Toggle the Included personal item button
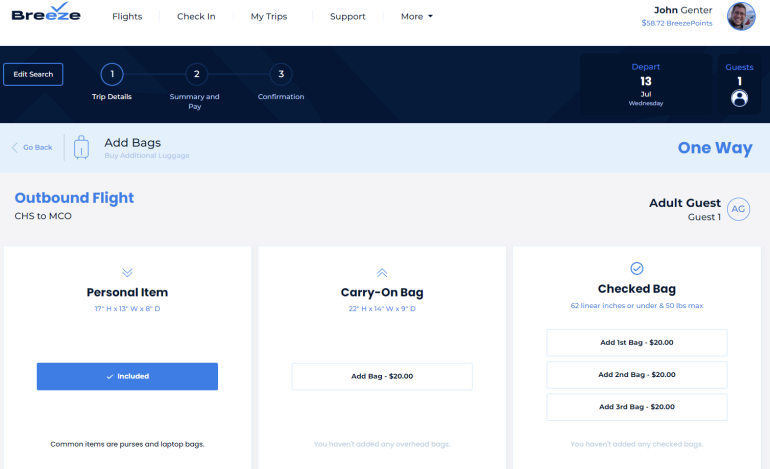 tap(127, 376)
